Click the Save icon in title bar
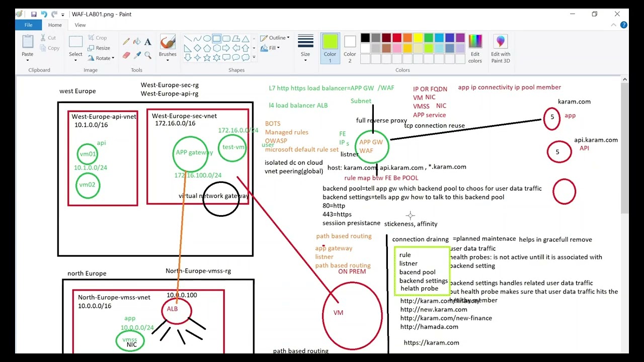This screenshot has width=644, height=362. pos(33,15)
